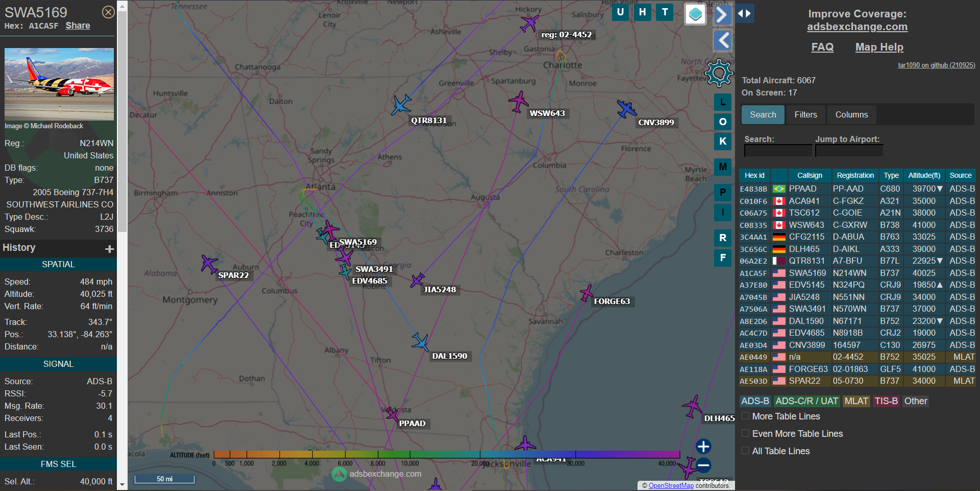Screen dimensions: 980x491
Task: Toggle the O map button
Action: (723, 122)
